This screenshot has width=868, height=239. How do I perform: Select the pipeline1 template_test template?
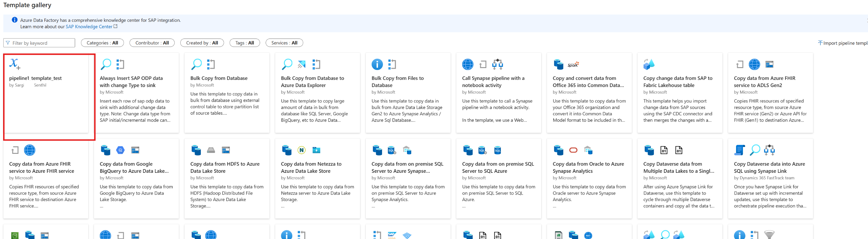coord(46,93)
